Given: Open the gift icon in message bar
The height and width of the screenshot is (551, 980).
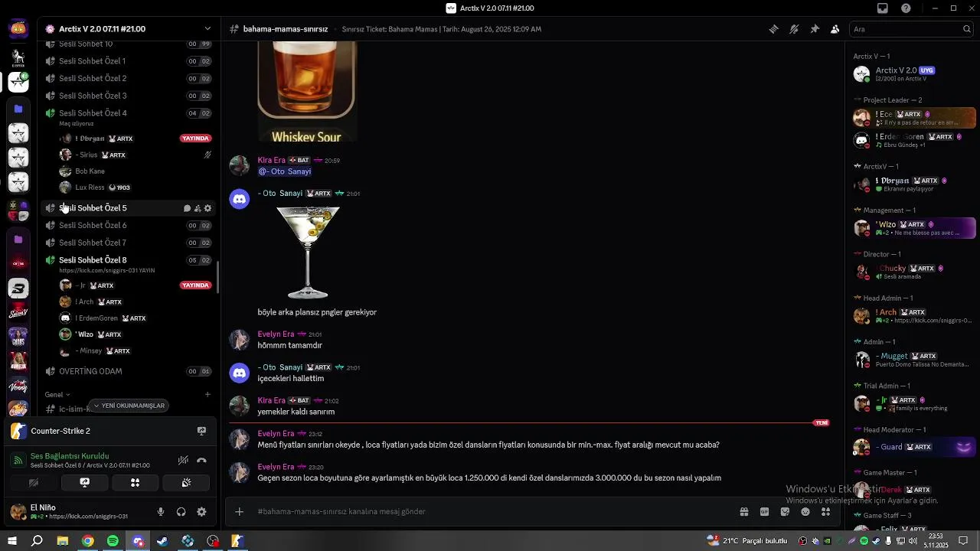Looking at the screenshot, I should (743, 512).
